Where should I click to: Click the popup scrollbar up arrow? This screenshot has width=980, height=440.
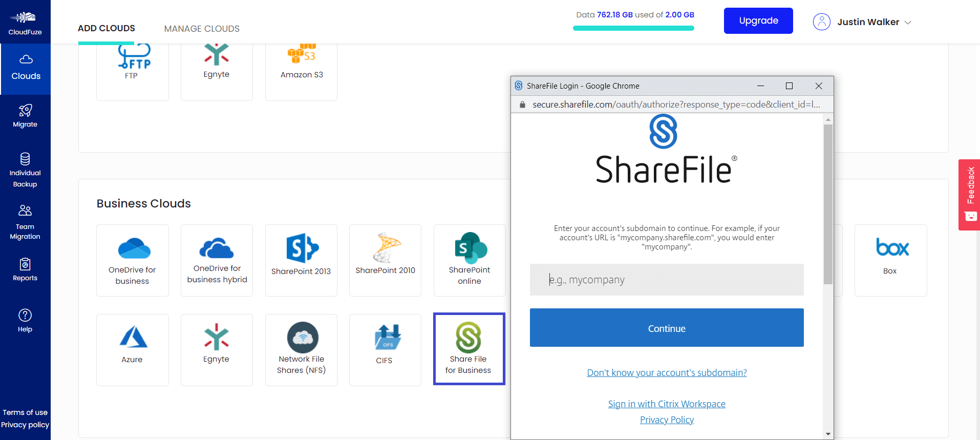click(828, 119)
